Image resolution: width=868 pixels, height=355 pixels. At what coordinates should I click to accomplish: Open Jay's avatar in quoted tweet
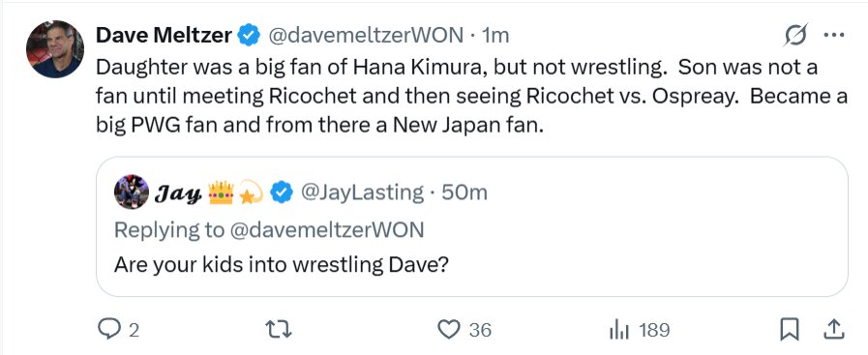coord(132,192)
